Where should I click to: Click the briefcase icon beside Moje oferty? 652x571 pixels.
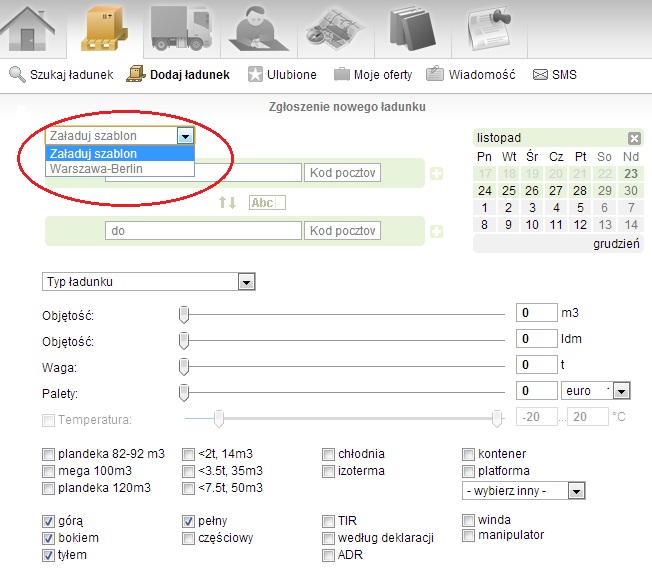[x=342, y=75]
